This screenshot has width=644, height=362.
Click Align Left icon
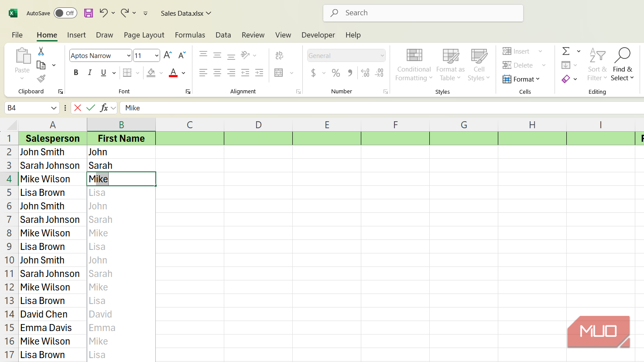[203, 73]
